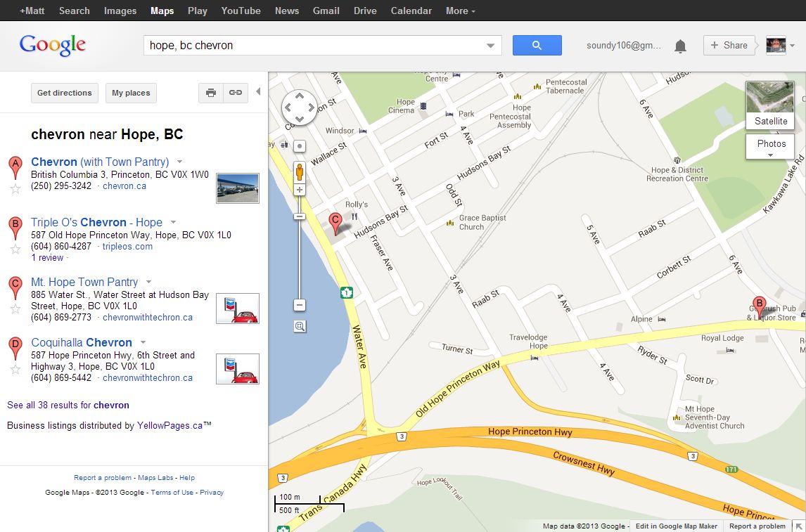
Task: Zoom in with the plus button
Action: pos(300,190)
